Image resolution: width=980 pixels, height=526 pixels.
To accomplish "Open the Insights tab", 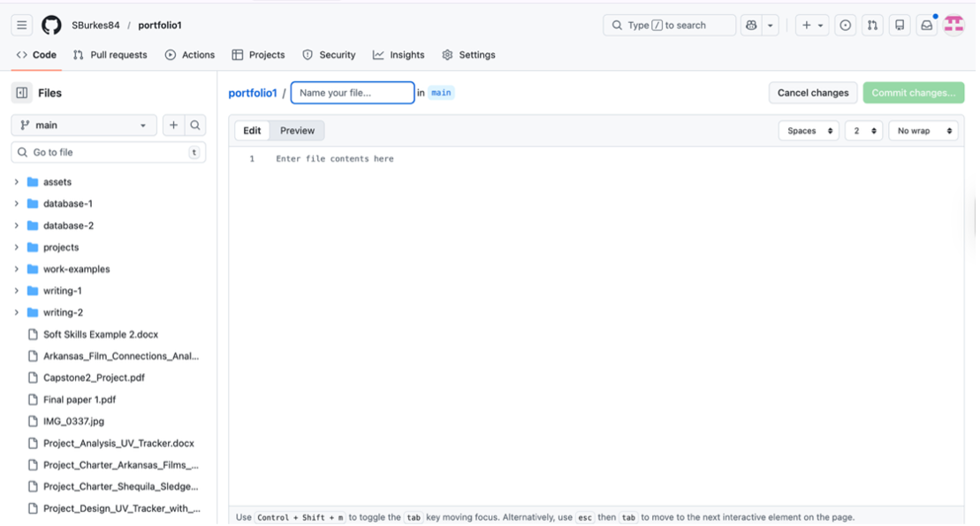I will [x=399, y=55].
